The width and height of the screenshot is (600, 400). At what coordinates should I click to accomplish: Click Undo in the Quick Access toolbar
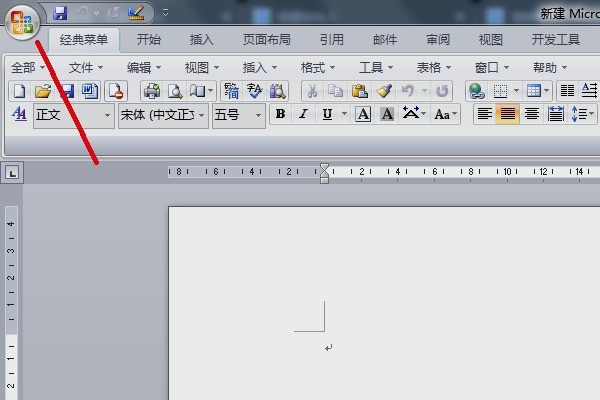(82, 13)
